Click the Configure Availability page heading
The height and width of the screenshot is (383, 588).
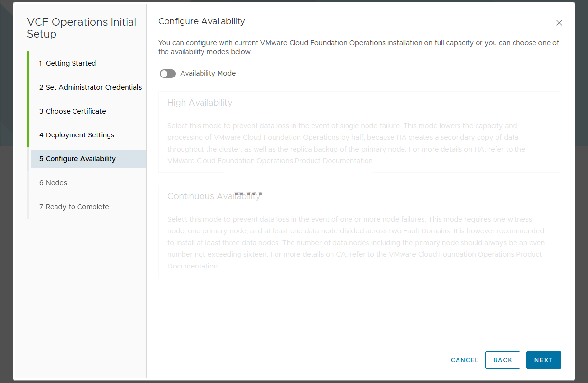[x=202, y=21]
